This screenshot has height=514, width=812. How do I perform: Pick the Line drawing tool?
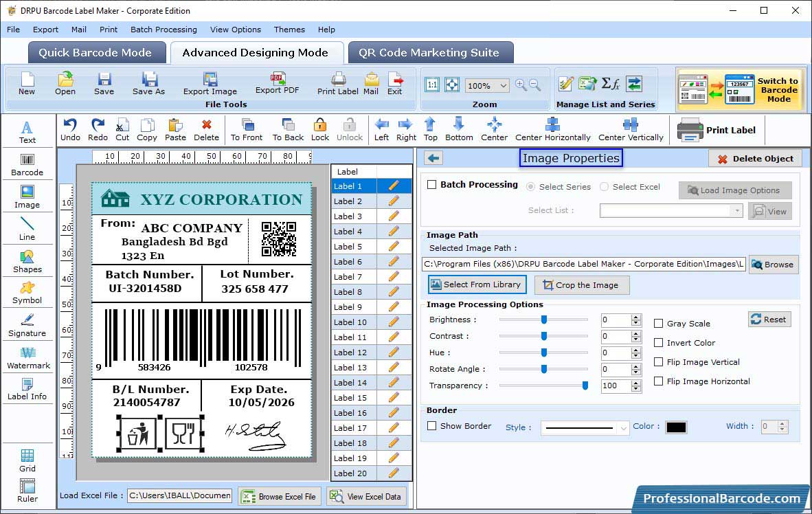(x=27, y=229)
